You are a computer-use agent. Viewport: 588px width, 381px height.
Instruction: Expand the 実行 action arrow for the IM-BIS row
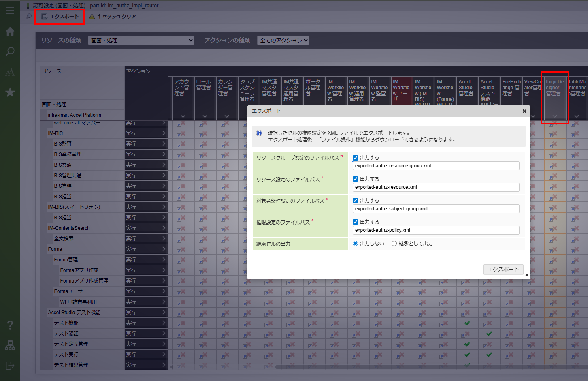(x=164, y=133)
